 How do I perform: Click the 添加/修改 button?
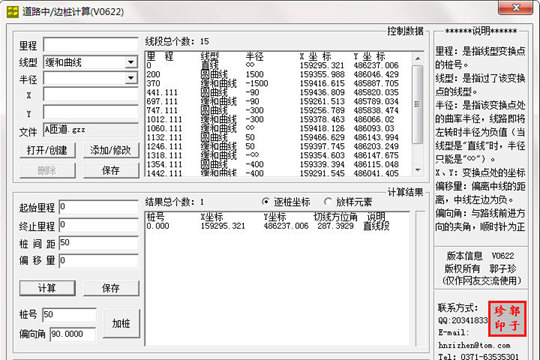(x=111, y=151)
